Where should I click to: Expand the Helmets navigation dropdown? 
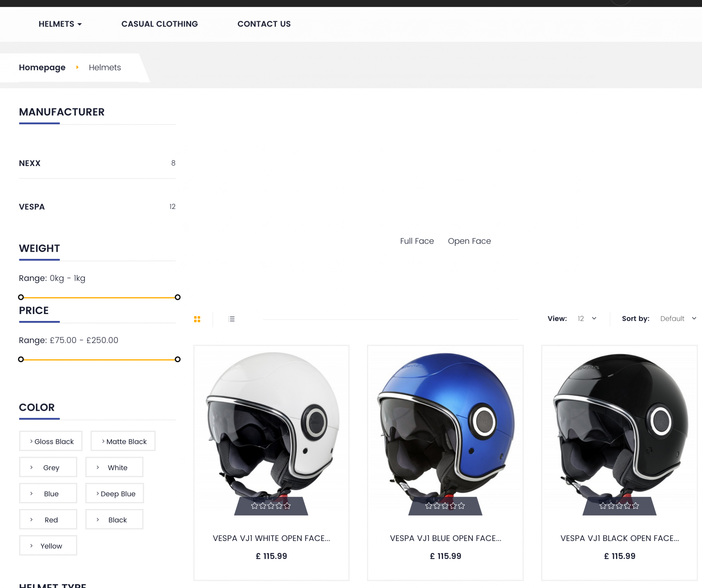coord(60,24)
